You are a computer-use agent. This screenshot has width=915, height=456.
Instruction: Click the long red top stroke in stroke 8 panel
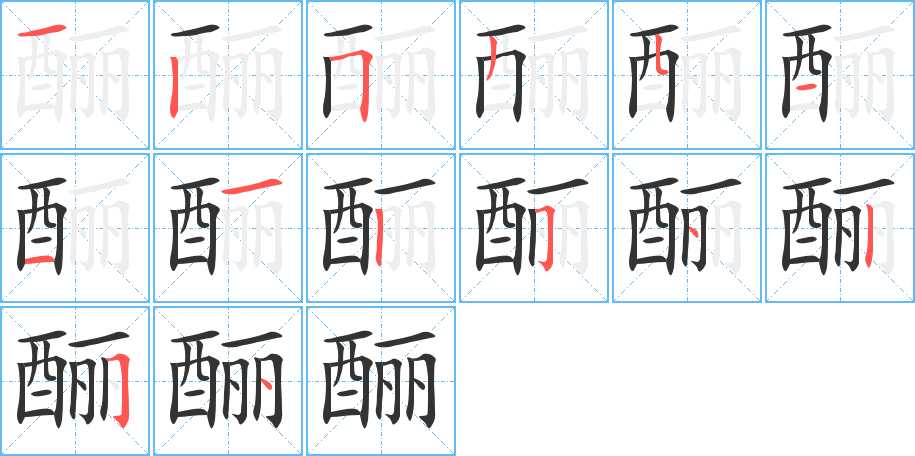click(x=253, y=185)
